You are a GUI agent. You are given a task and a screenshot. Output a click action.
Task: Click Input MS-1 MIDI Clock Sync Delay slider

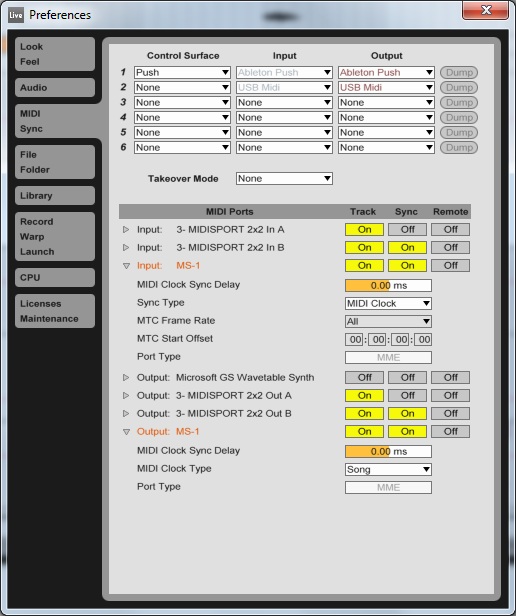point(388,286)
